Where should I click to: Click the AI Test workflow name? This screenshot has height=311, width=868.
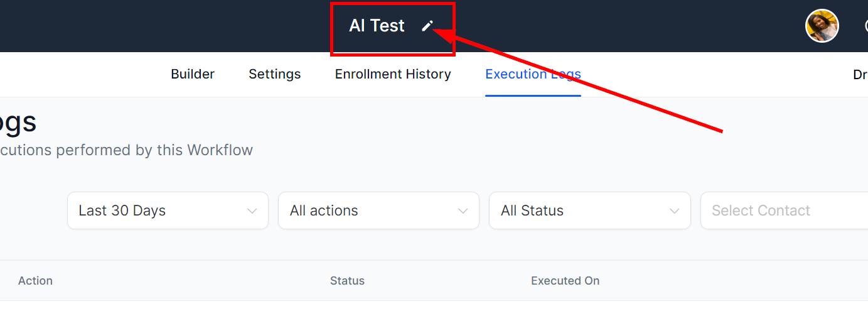377,26
